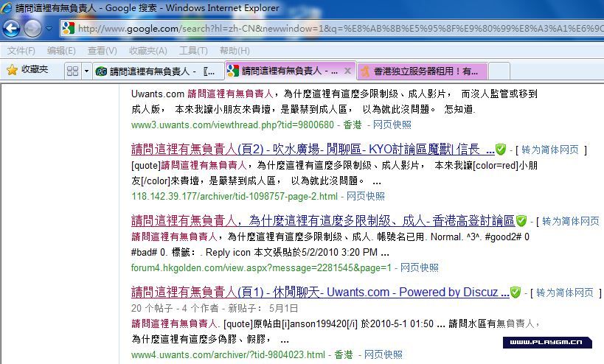This screenshot has height=364, width=604.
Task: Click the Google icon on active tab
Action: pos(233,71)
